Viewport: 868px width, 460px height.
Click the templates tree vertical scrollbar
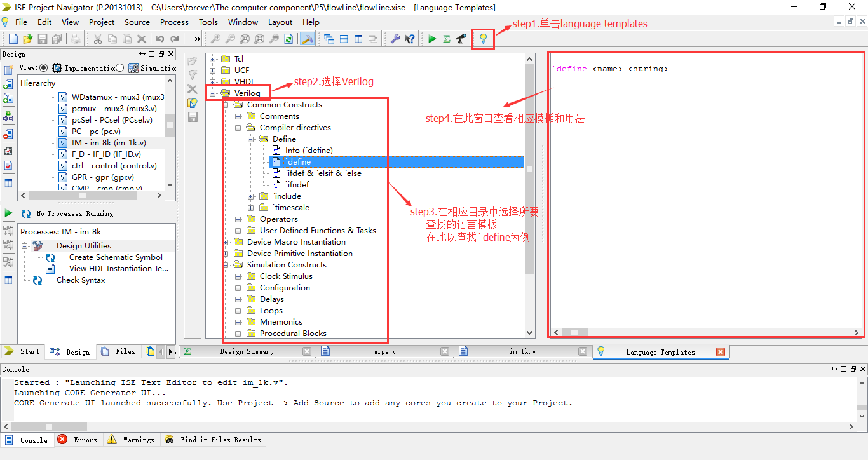[x=530, y=196]
